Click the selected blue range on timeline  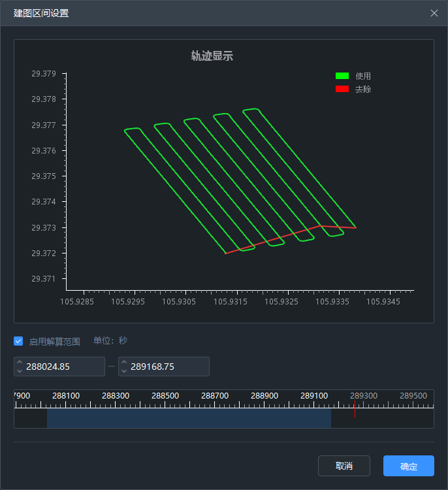189,419
